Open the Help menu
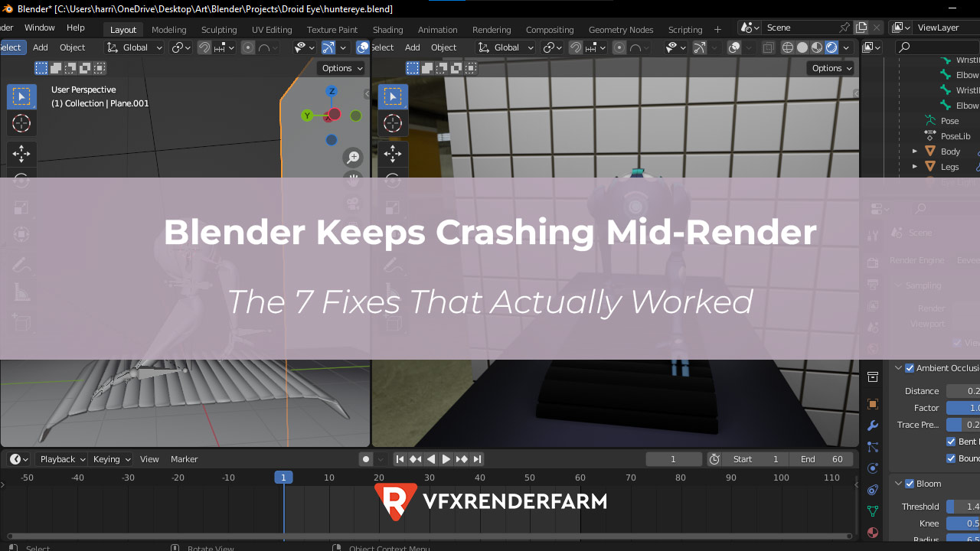 [x=76, y=28]
